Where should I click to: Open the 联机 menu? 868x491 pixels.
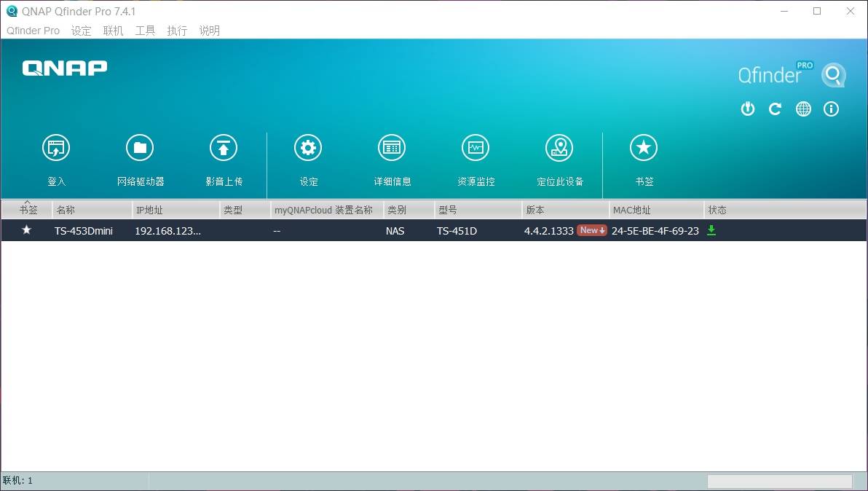pyautogui.click(x=113, y=31)
